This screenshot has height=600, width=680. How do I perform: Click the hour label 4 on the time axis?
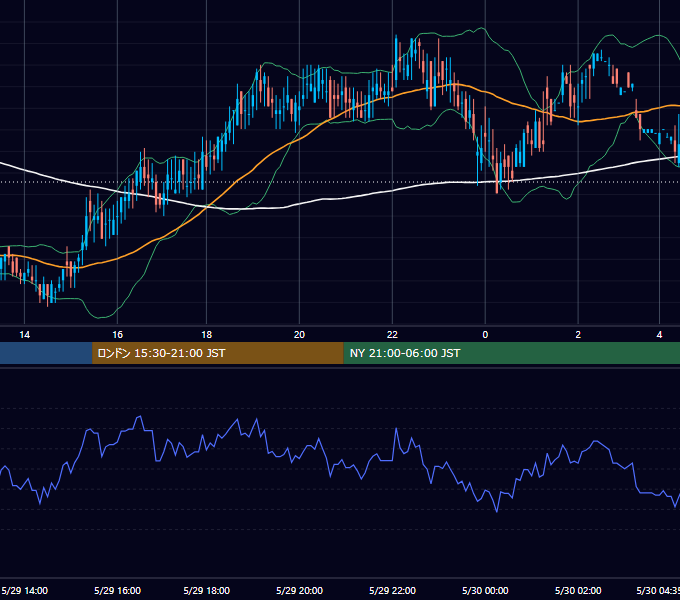659,335
